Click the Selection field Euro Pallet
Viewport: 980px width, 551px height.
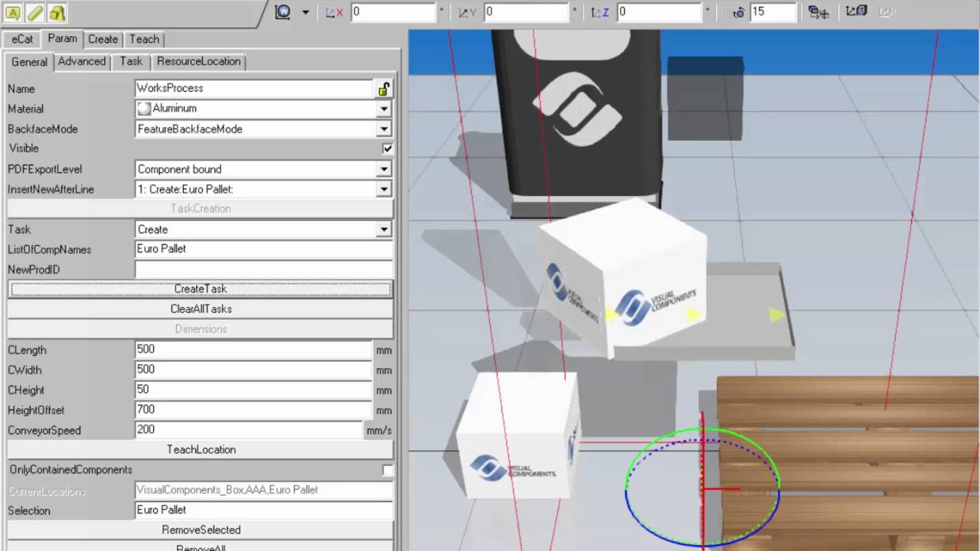263,510
